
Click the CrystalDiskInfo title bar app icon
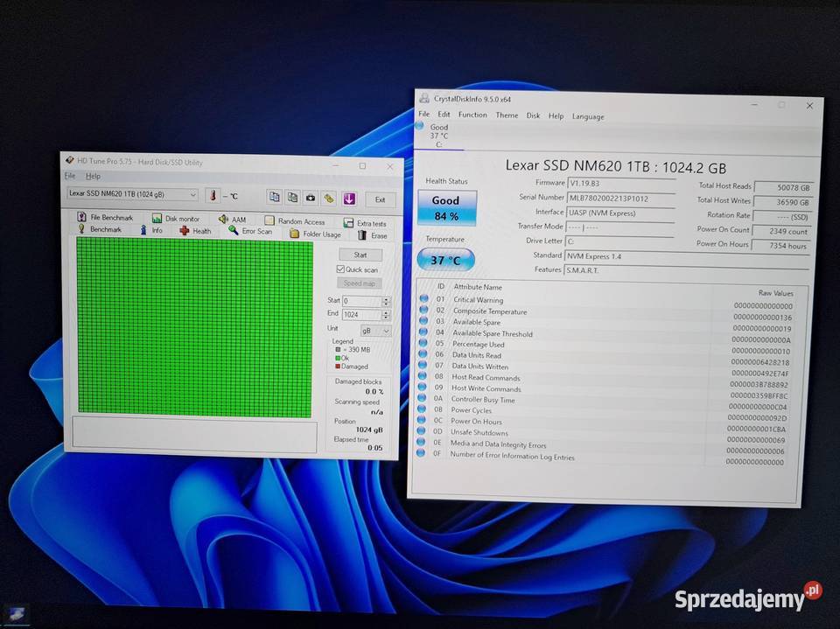[424, 98]
